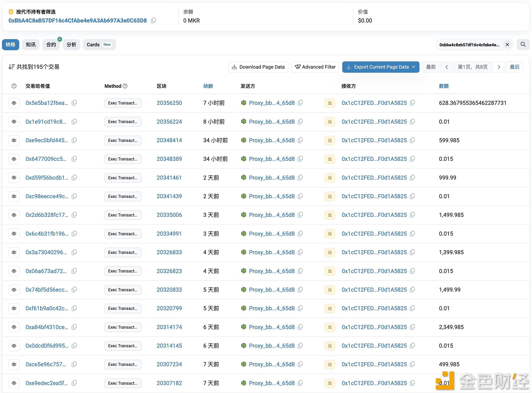Viewport: 532px width, 393px height.
Task: Copy sender Proxy address in block 20326833 row
Action: [300, 252]
